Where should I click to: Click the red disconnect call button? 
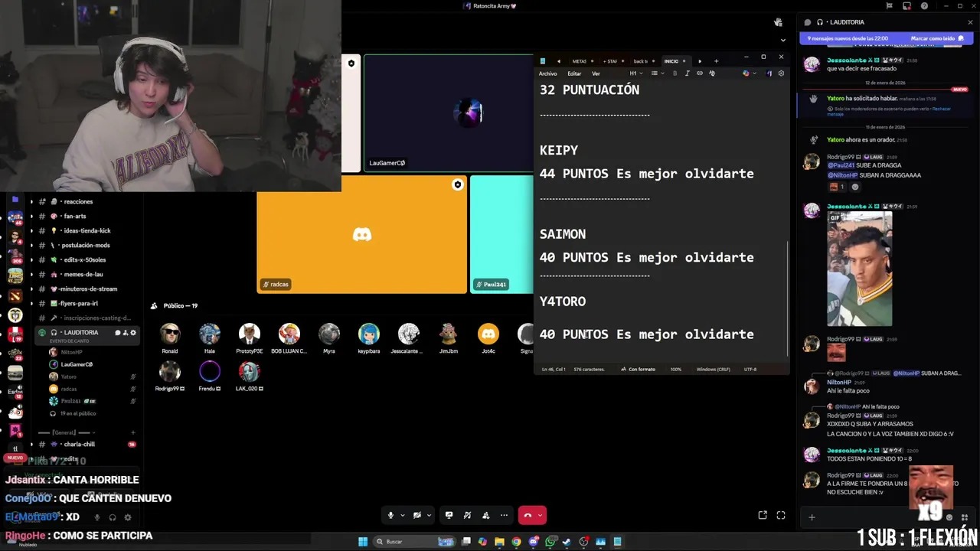click(x=528, y=515)
